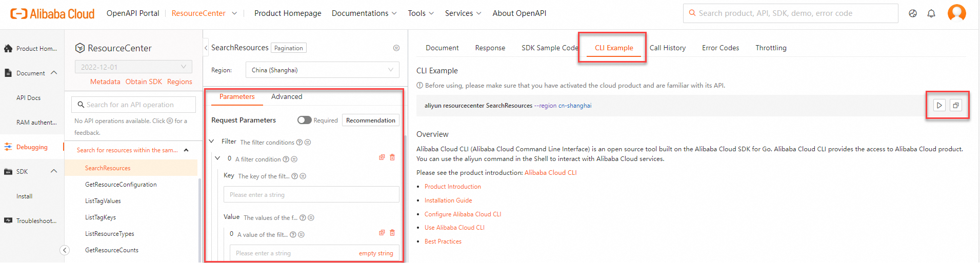Duplicate filter condition 0
Screen dimensions: 980x263
[382, 157]
